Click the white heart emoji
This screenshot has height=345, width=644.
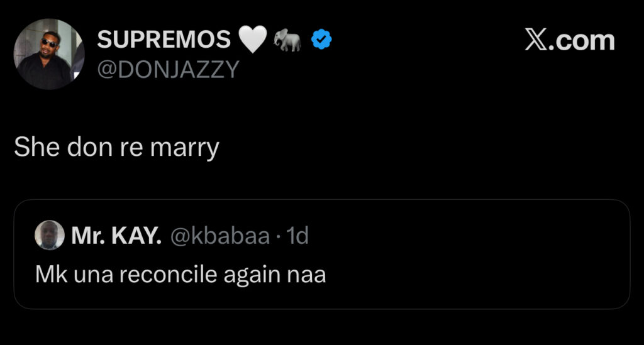point(253,40)
